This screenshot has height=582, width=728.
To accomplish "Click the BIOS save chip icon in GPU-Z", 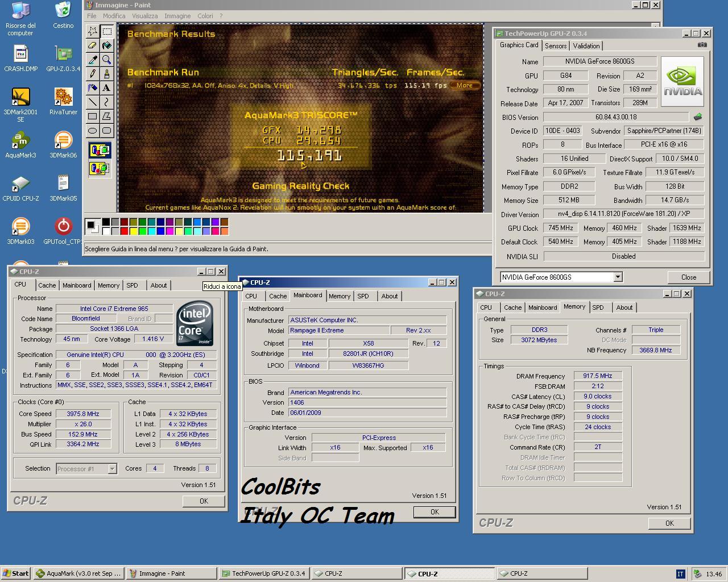I will [698, 117].
